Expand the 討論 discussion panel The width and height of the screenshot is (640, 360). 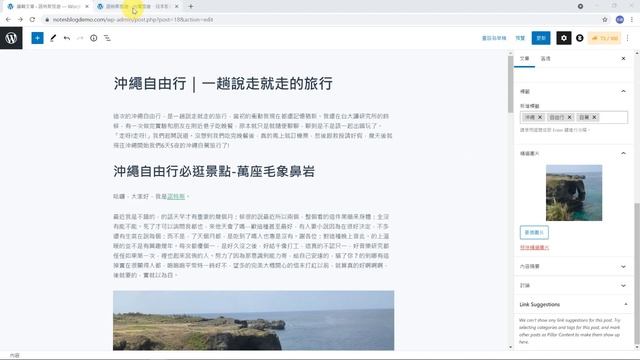(x=572, y=285)
